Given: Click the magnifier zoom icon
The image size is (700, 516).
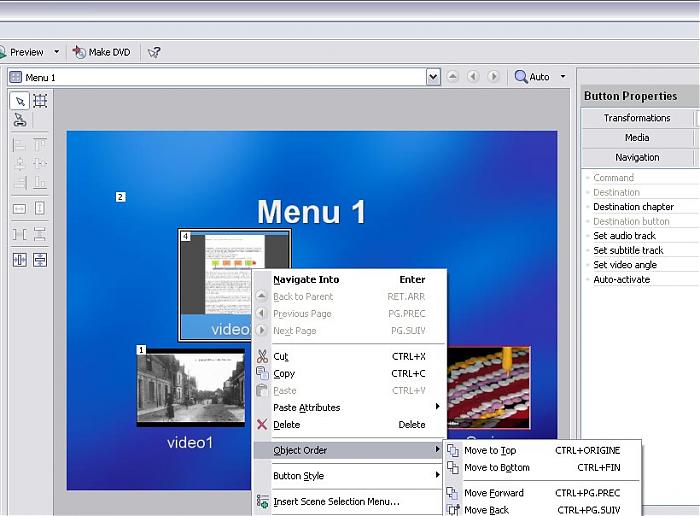Looking at the screenshot, I should (521, 77).
